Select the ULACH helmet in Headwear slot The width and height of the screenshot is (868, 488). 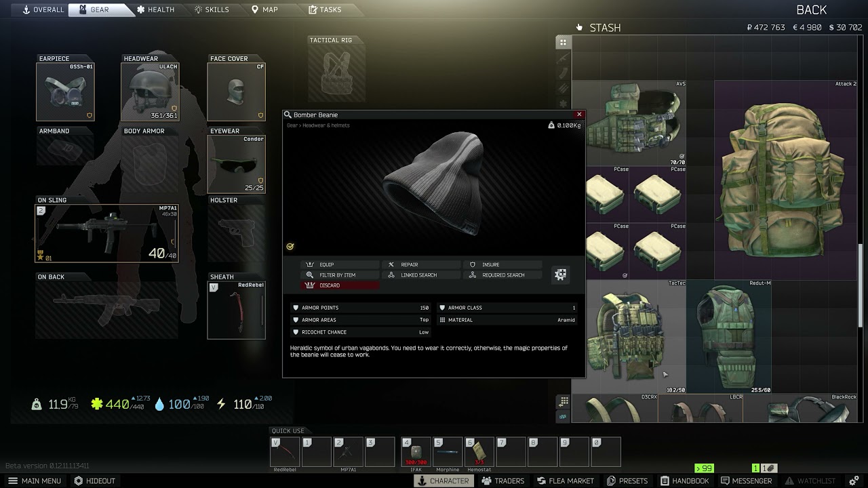(x=150, y=92)
